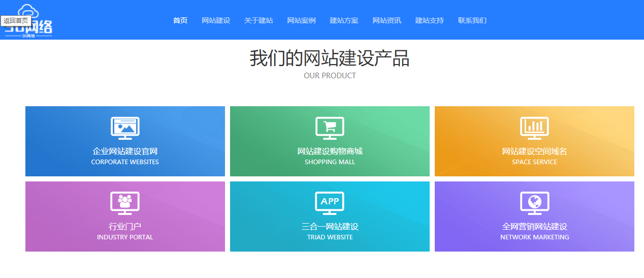Click the shopping cart monitor icon
The height and width of the screenshot is (278, 644).
pyautogui.click(x=330, y=128)
